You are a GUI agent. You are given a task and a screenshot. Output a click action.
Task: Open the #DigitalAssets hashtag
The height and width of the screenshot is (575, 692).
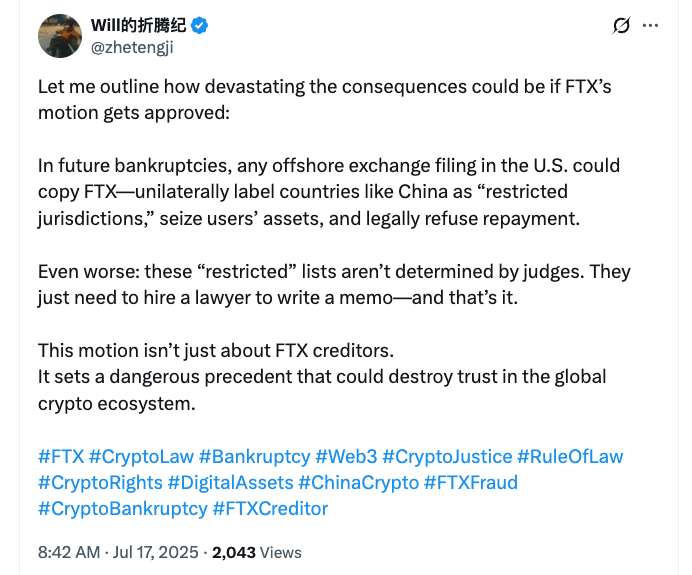pos(231,483)
